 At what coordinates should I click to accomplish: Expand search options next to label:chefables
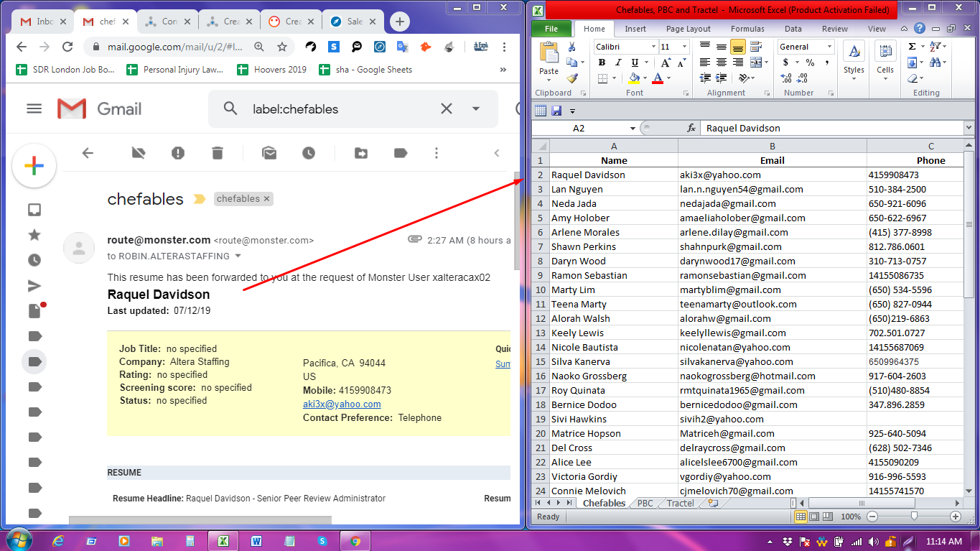click(x=475, y=108)
